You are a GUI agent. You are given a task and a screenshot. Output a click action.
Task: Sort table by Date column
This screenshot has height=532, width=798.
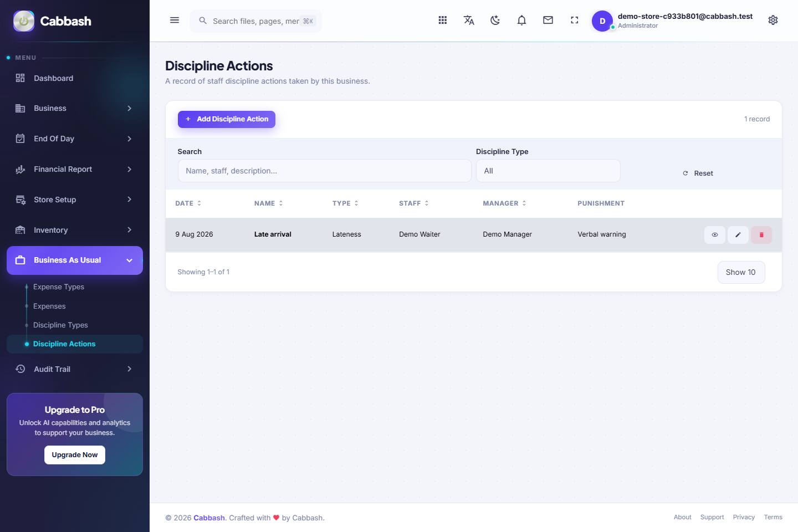188,203
